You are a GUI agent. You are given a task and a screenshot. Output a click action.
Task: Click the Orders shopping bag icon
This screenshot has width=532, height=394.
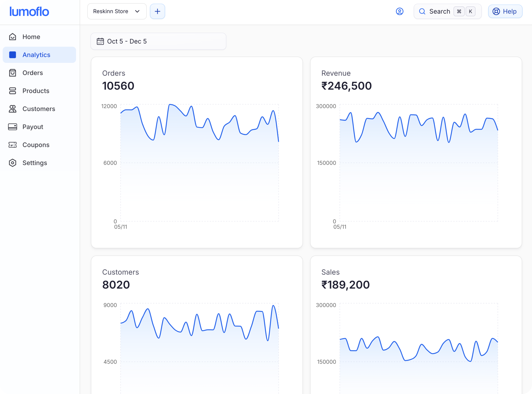[x=12, y=73]
